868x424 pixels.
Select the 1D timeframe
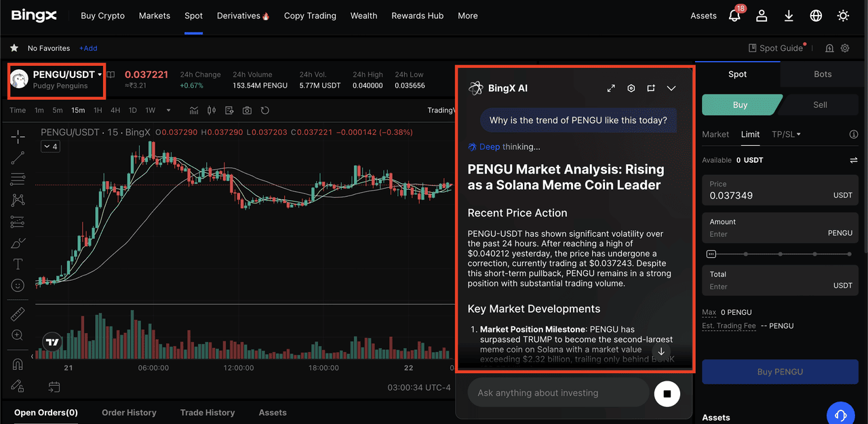[x=133, y=111]
